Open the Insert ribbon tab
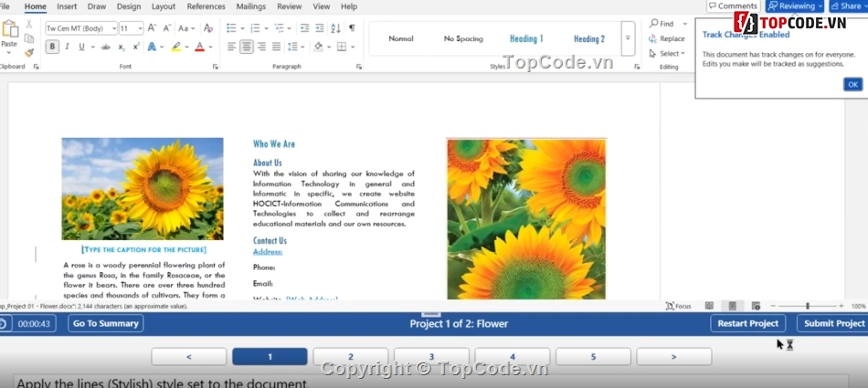Image resolution: width=868 pixels, height=388 pixels. point(67,6)
